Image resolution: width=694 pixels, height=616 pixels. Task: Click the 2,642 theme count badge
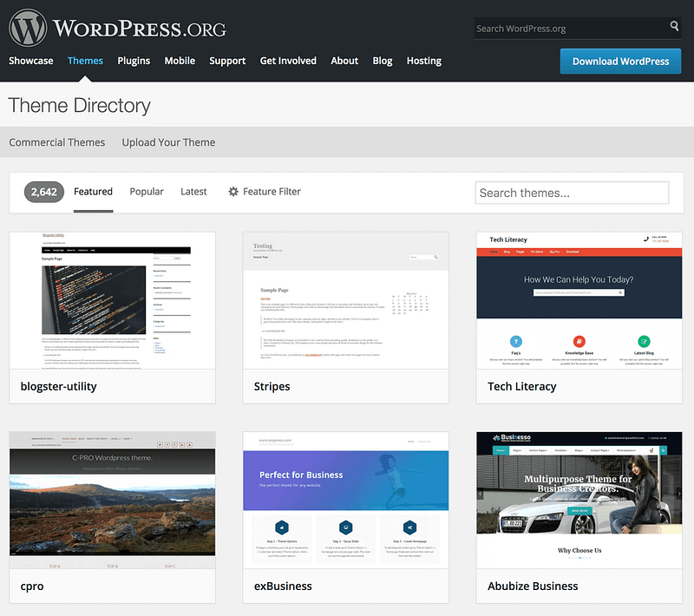coord(43,191)
